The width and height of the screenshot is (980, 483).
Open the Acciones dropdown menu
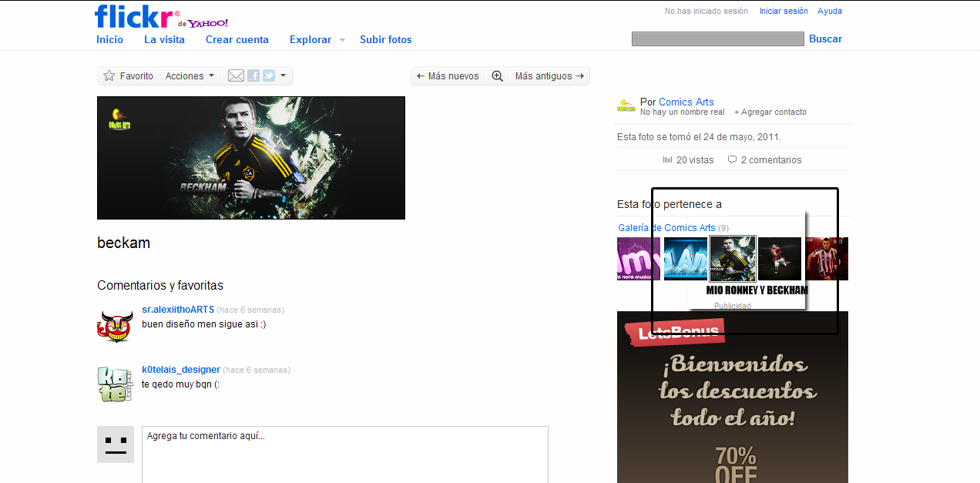[x=190, y=75]
